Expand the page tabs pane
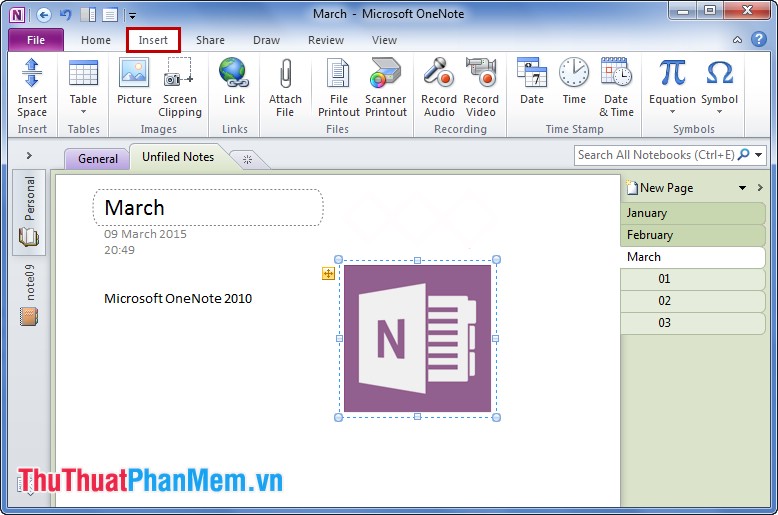Image resolution: width=778 pixels, height=515 pixels. click(x=760, y=188)
